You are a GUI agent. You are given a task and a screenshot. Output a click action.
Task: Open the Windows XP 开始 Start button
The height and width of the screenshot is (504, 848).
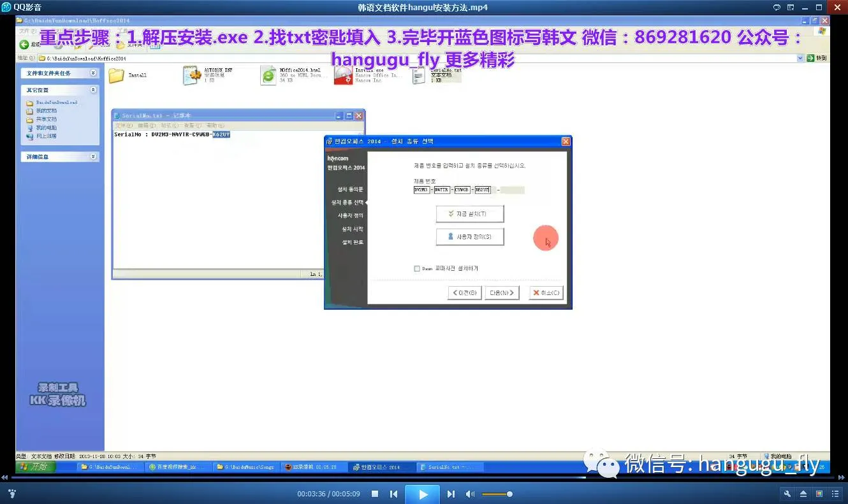pos(35,467)
